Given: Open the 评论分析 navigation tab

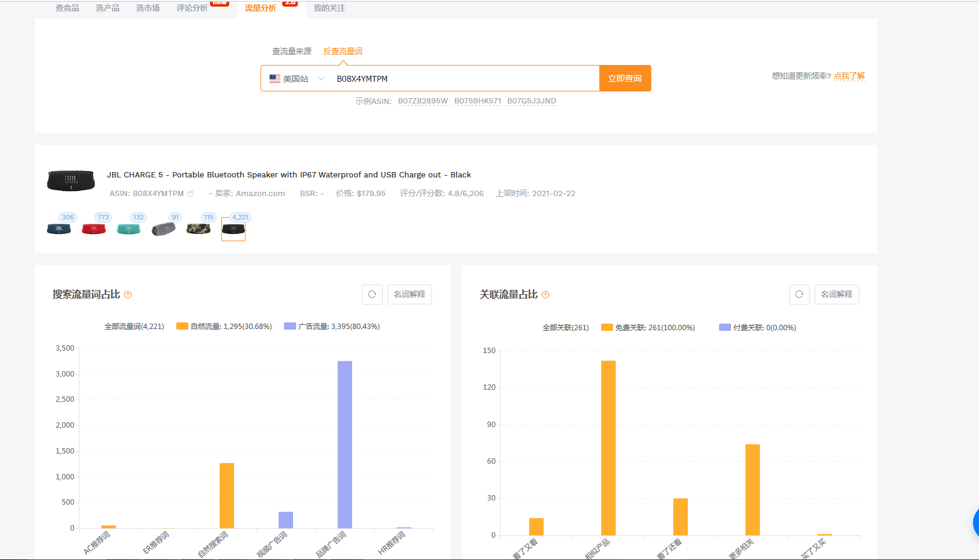Looking at the screenshot, I should tap(192, 8).
